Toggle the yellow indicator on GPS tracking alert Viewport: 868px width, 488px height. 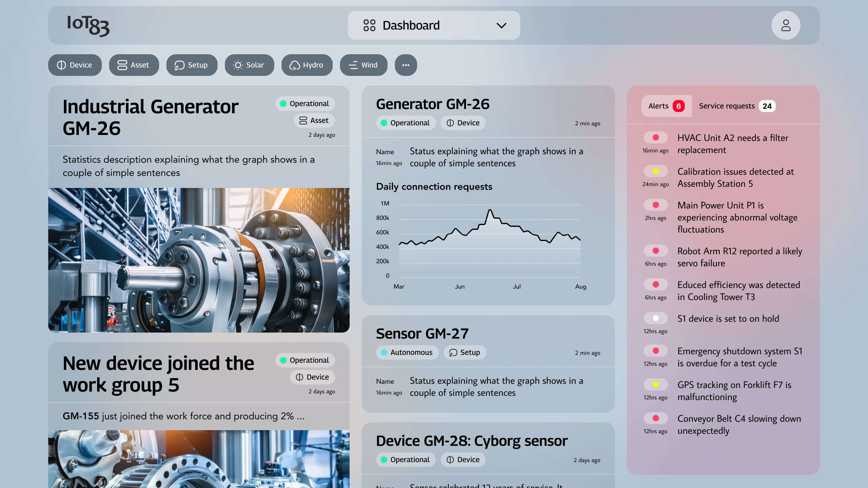pos(656,384)
